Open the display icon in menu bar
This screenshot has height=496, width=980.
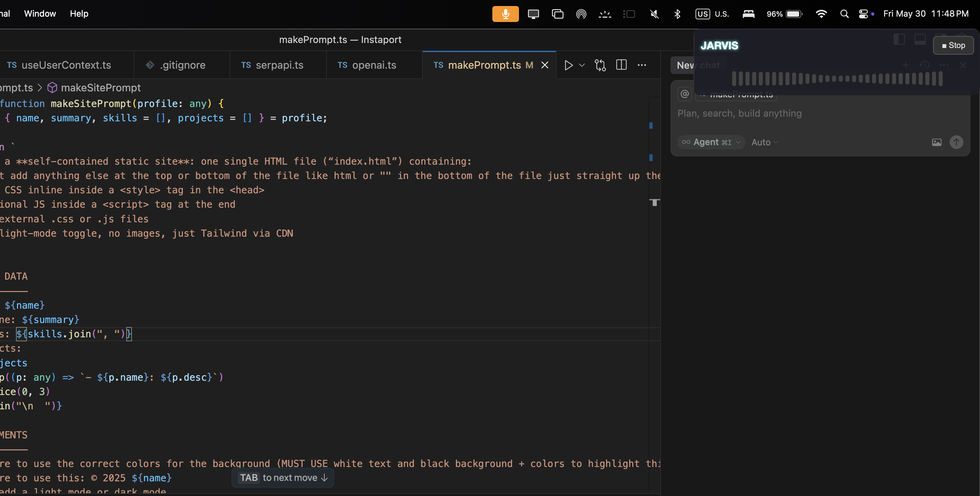533,14
